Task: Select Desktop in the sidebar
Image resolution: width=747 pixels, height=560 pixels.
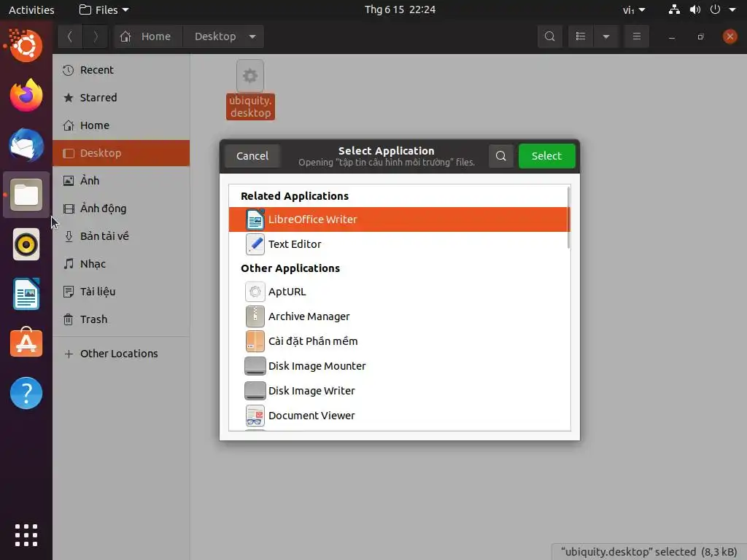Action: pos(121,153)
